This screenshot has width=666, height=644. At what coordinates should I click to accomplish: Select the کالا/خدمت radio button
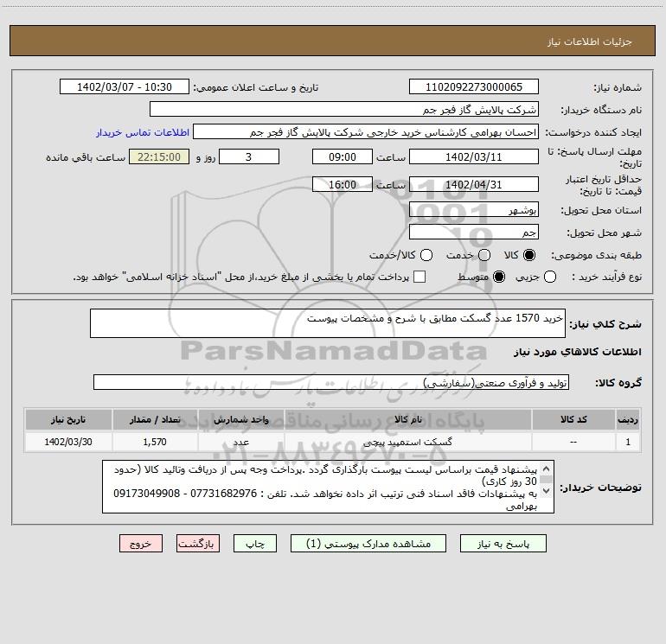click(x=426, y=255)
